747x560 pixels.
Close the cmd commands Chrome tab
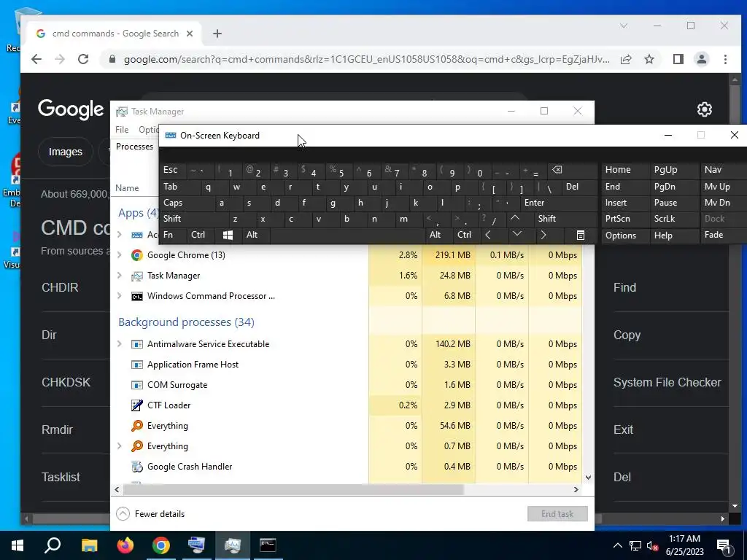tap(190, 34)
